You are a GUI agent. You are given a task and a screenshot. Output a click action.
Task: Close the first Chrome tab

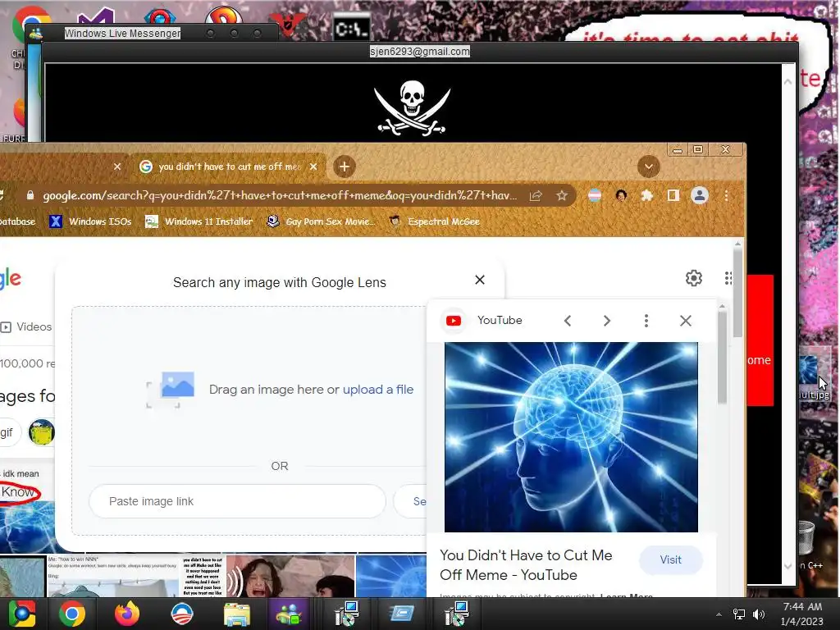click(x=117, y=167)
